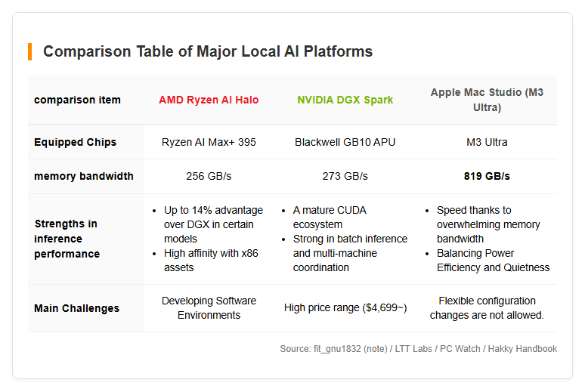The width and height of the screenshot is (585, 392).
Task: Click the '273 GB/s' bandwidth value
Action: [x=345, y=176]
